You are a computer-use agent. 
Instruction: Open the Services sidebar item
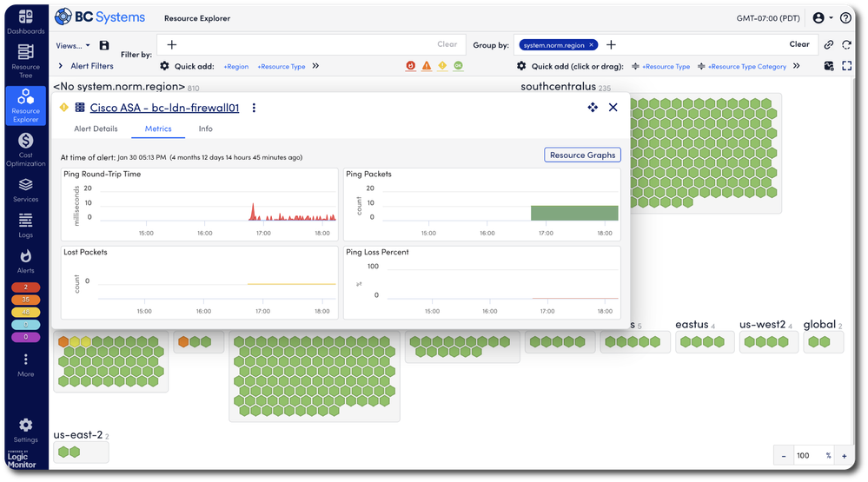pos(25,190)
